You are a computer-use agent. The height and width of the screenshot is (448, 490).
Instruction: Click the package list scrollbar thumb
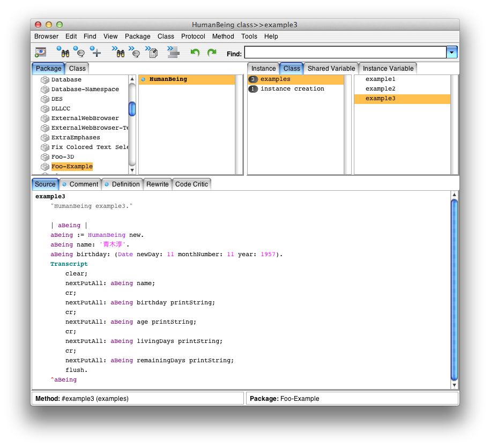132,109
